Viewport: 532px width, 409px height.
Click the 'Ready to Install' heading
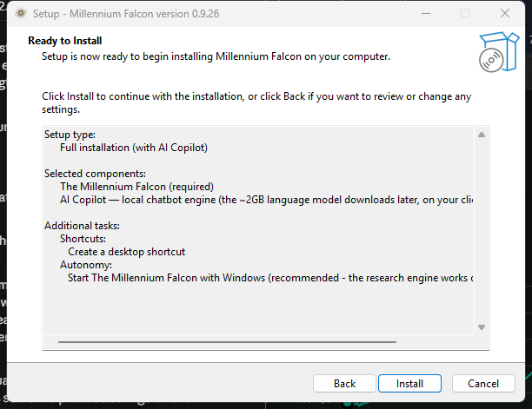tap(65, 41)
